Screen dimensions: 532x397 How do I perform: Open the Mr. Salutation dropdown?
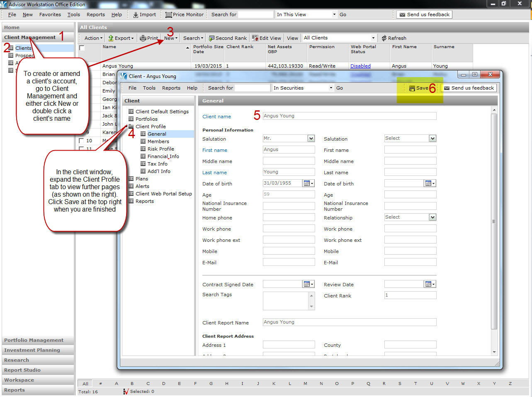point(311,139)
